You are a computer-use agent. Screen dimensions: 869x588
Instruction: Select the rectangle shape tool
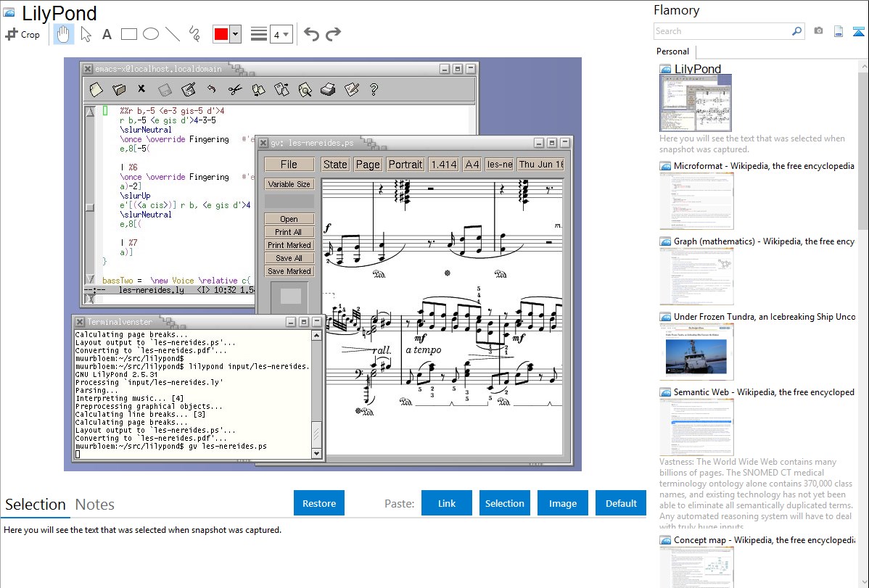point(129,34)
